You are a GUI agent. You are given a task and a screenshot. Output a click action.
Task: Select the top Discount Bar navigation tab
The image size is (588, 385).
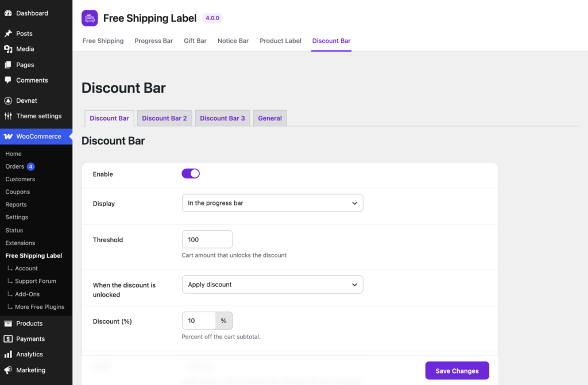click(331, 41)
